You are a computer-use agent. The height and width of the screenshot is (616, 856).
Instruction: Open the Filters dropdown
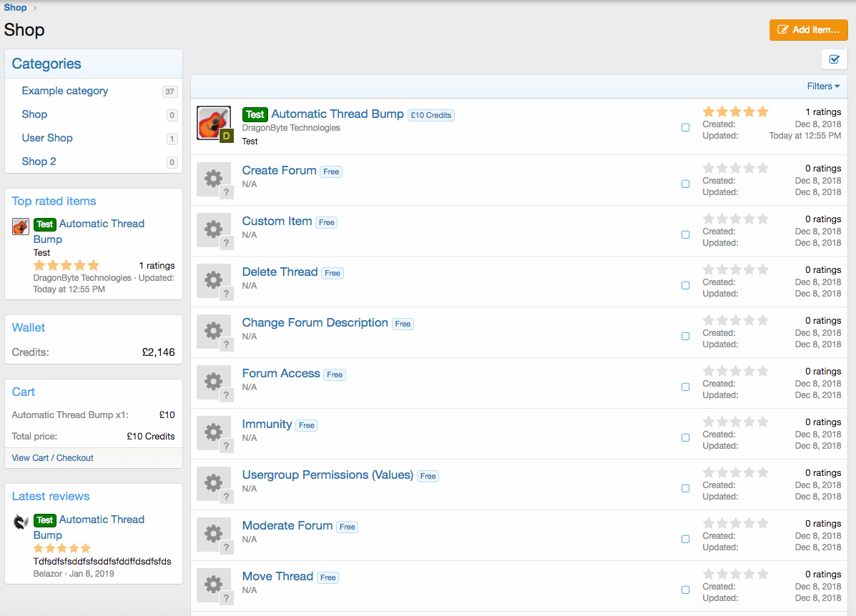tap(823, 86)
